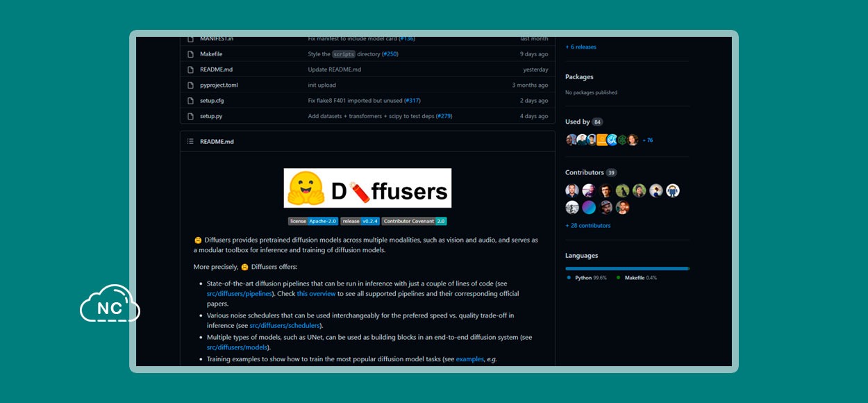Viewport: 868px width, 403px height.
Task: Follow the "this overview" link
Action: click(x=316, y=294)
